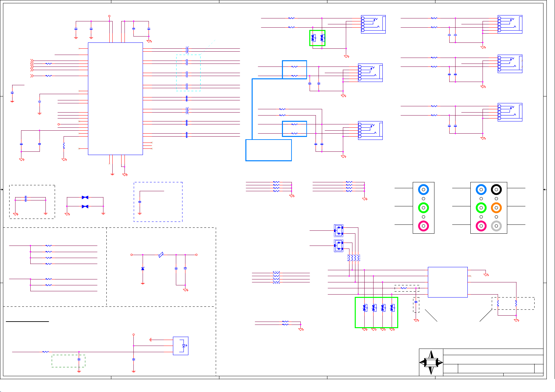Select the large codec IC rectangle
This screenshot has height=392, width=555.
coord(115,99)
